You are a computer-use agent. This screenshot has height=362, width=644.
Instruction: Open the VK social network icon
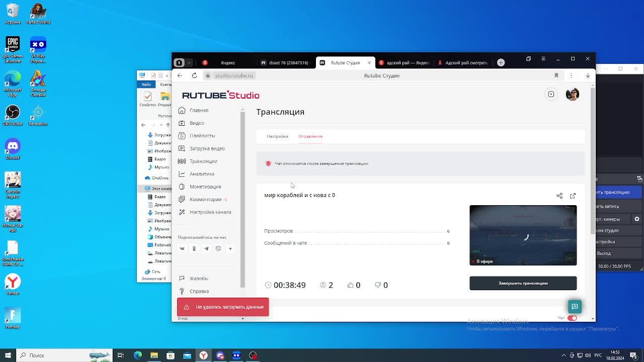pos(182,248)
